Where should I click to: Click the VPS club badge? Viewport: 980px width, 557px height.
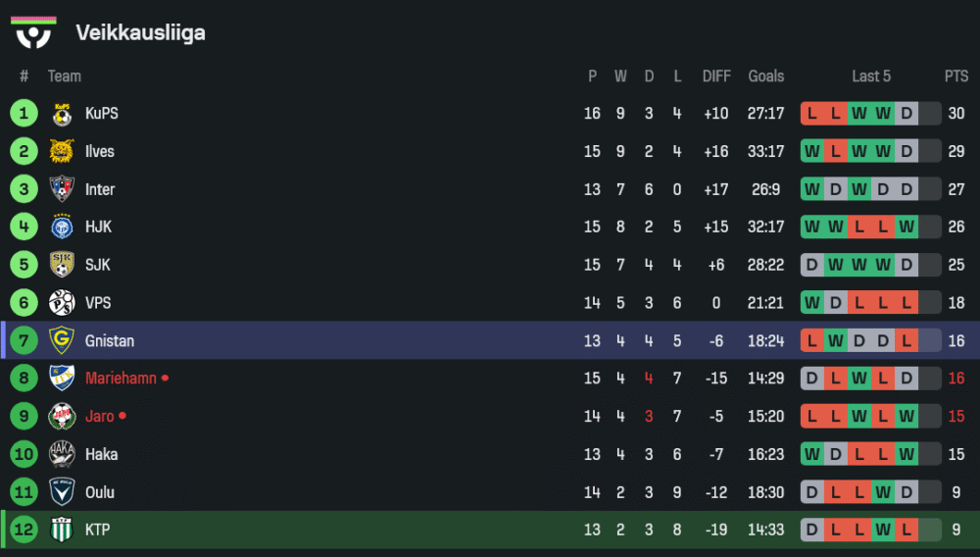point(62,303)
